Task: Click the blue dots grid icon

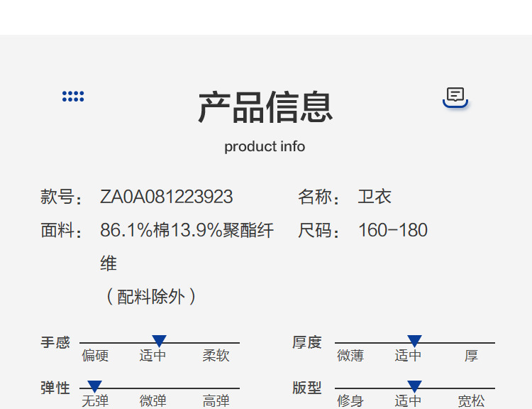Action: 73,96
